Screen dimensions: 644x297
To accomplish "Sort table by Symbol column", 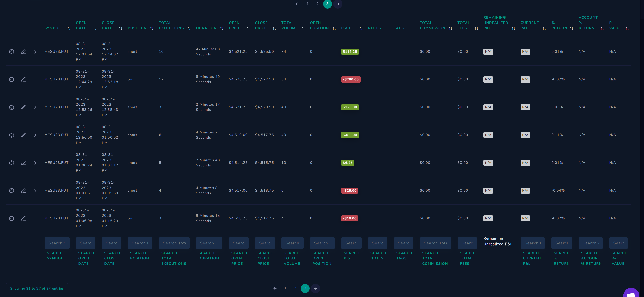I will [x=69, y=29].
